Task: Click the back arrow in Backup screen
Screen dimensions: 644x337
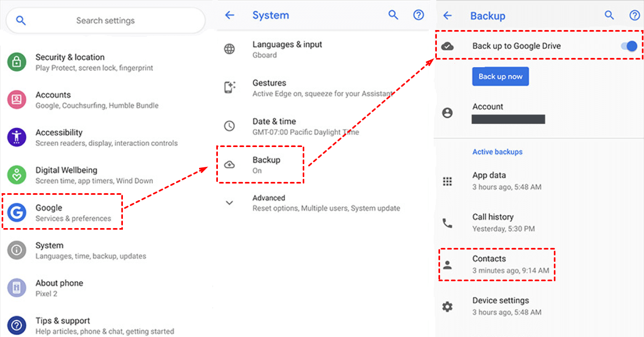Action: click(x=447, y=16)
